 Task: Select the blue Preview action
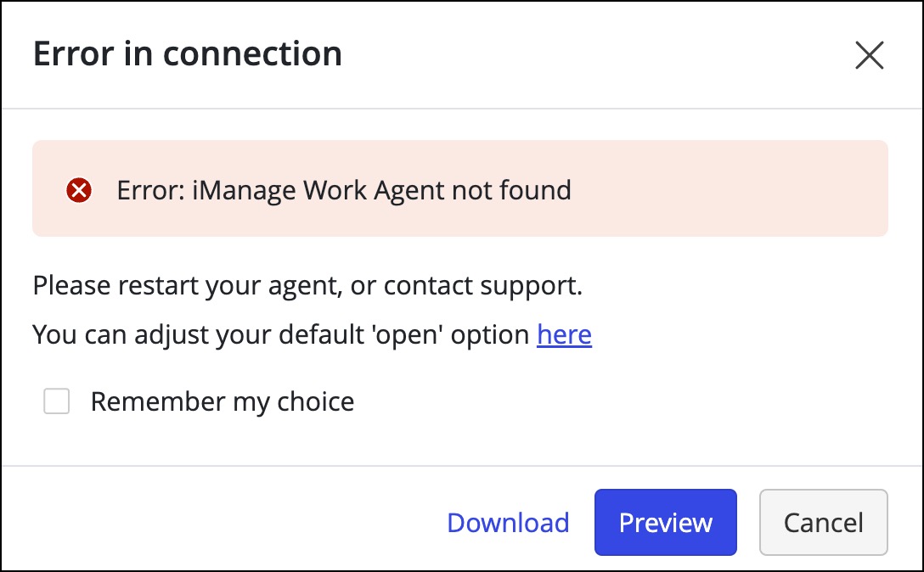point(665,523)
